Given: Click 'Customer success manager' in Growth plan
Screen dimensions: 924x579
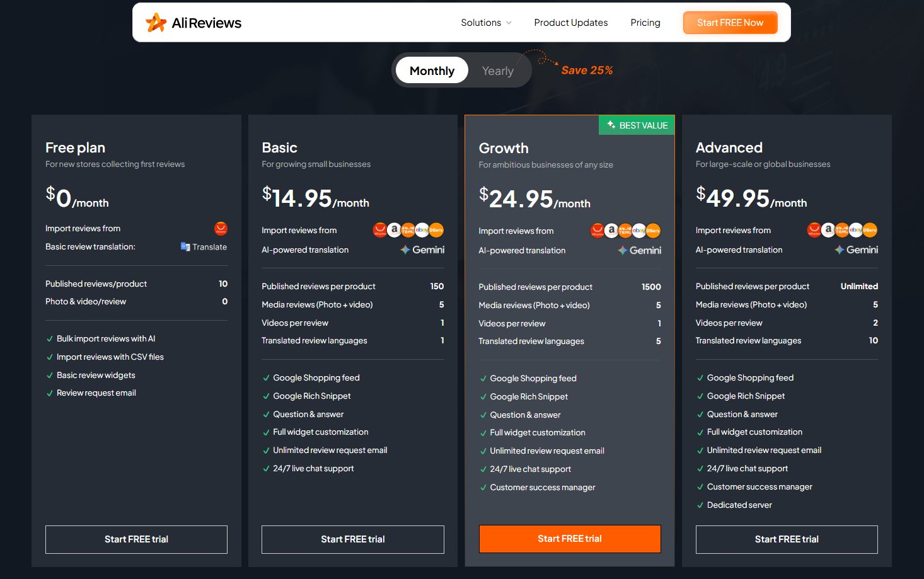Looking at the screenshot, I should pos(543,487).
